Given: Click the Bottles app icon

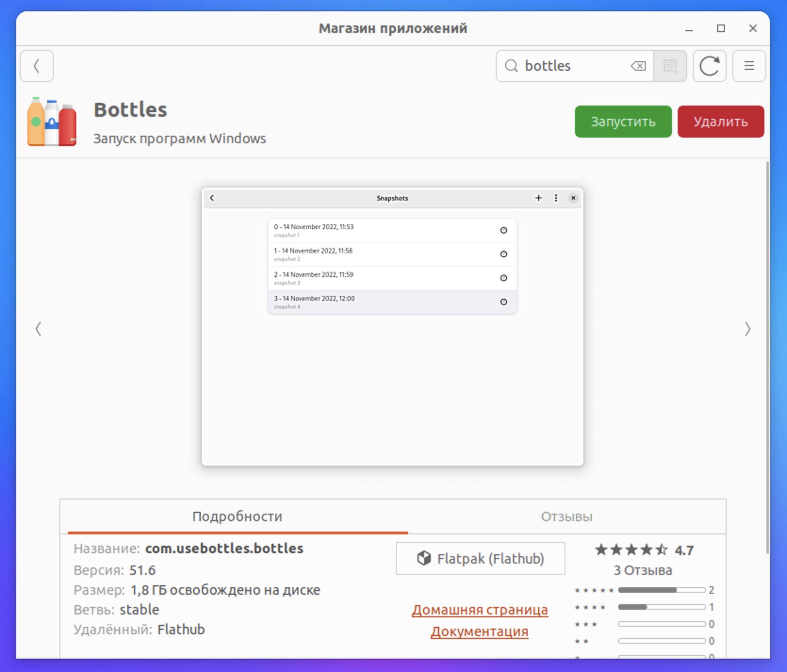Looking at the screenshot, I should tap(52, 122).
